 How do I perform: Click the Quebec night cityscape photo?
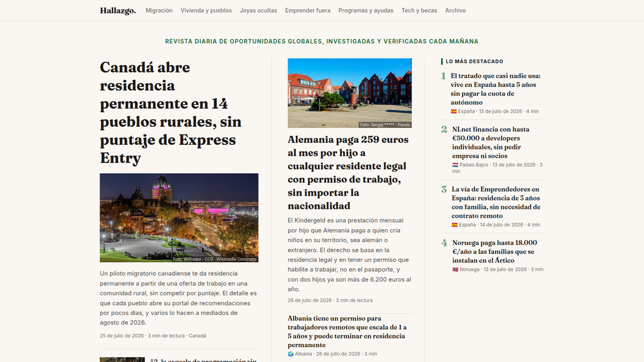pyautogui.click(x=179, y=218)
